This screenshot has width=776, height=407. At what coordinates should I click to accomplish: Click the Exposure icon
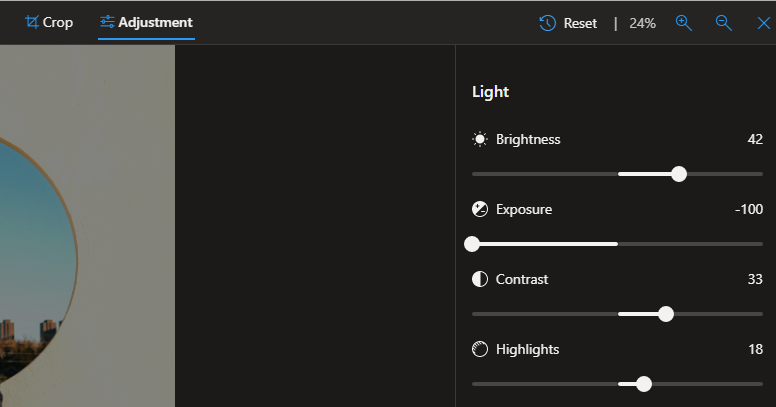480,210
